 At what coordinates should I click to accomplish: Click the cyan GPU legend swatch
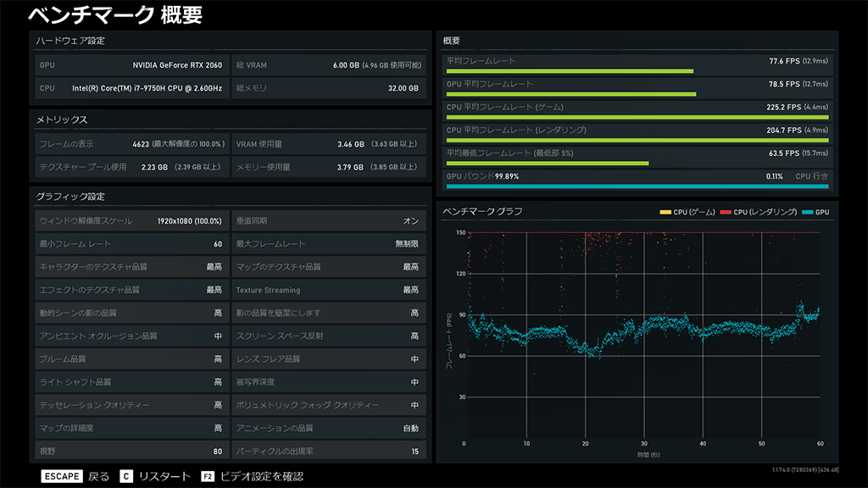807,212
